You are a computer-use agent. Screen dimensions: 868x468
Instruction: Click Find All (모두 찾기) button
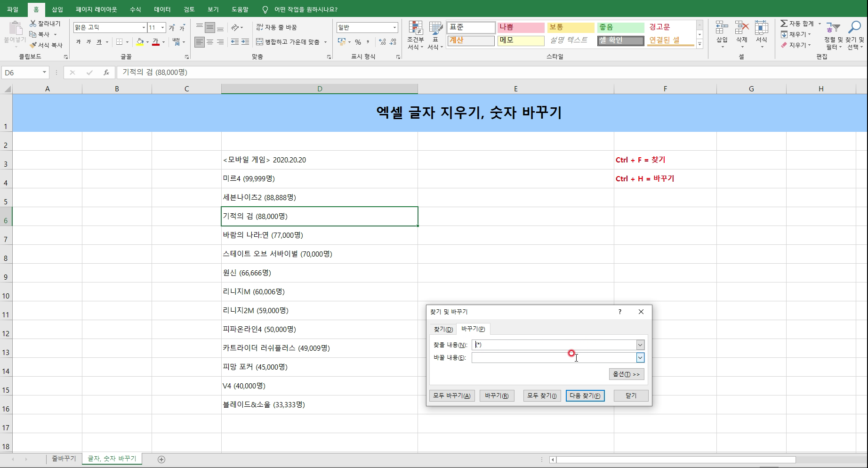tap(542, 396)
